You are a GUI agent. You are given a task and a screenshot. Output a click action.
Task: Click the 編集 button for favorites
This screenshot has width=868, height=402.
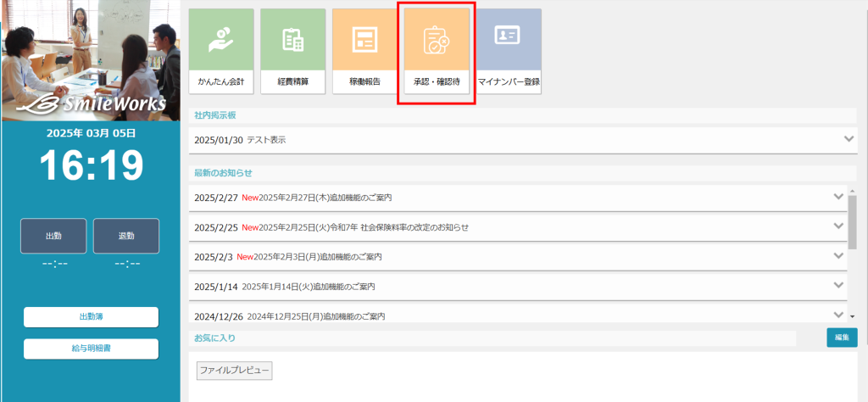(842, 338)
